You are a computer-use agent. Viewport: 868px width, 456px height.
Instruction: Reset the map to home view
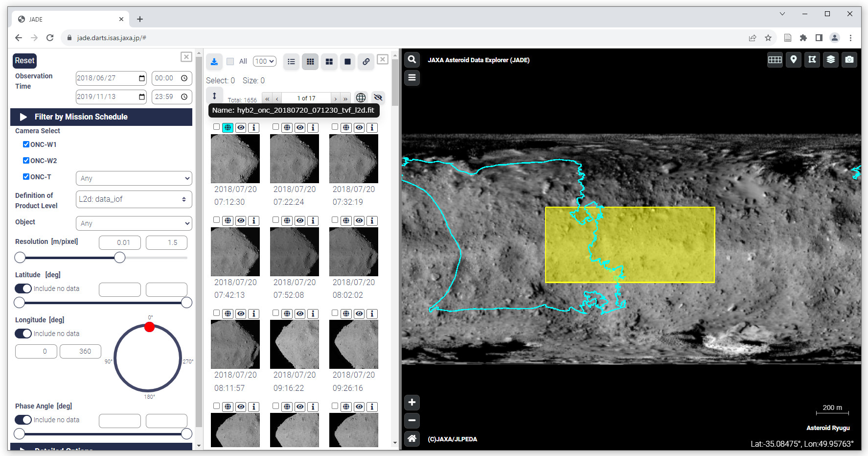pyautogui.click(x=412, y=438)
